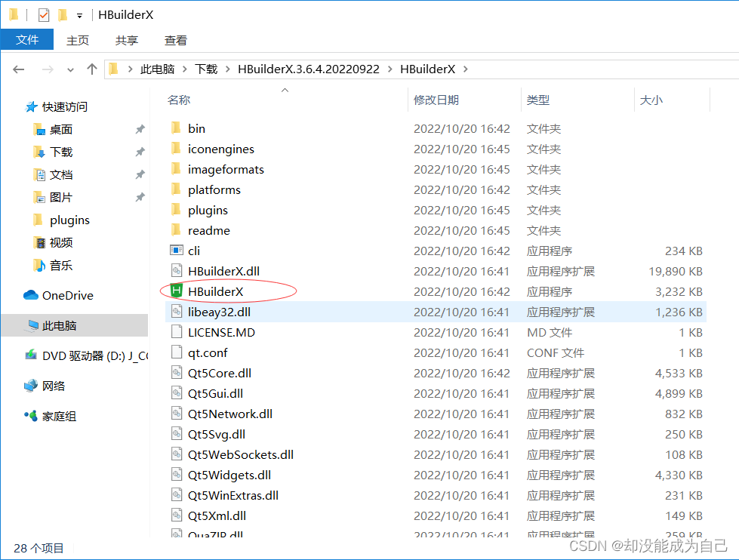The width and height of the screenshot is (739, 560).
Task: Click the Qt5Xml.dll file icon
Action: pos(177,515)
